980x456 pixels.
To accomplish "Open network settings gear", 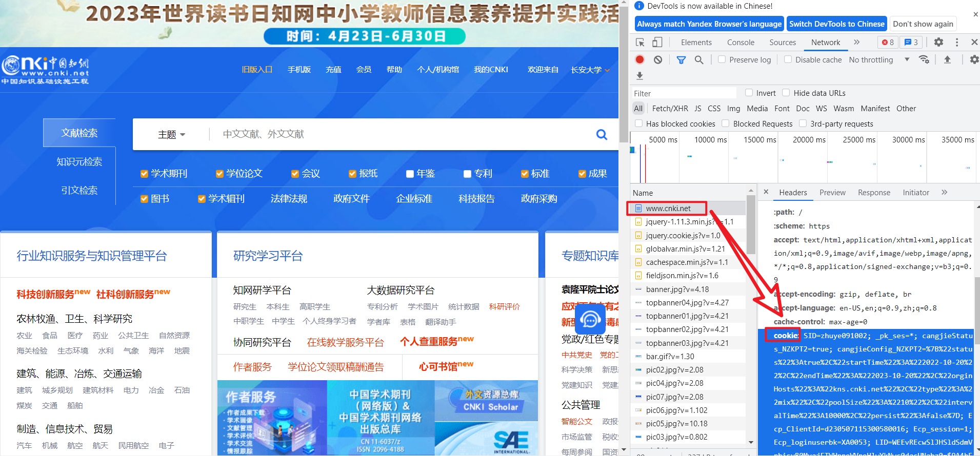I will [x=974, y=59].
